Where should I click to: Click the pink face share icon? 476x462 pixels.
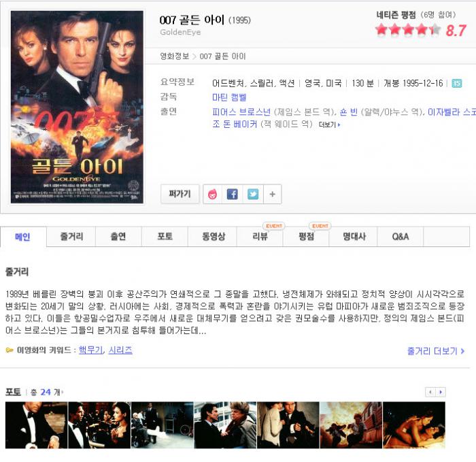(x=212, y=194)
